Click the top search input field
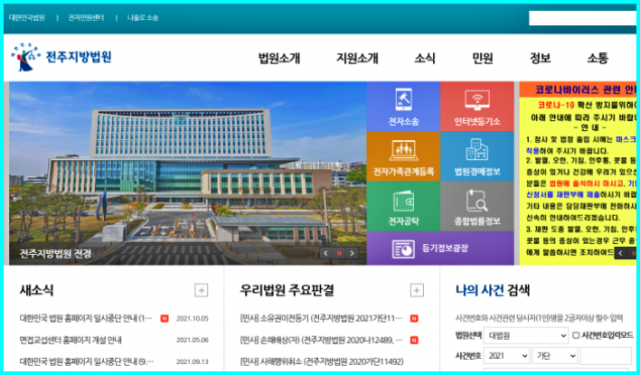The image size is (640, 375). pyautogui.click(x=582, y=18)
